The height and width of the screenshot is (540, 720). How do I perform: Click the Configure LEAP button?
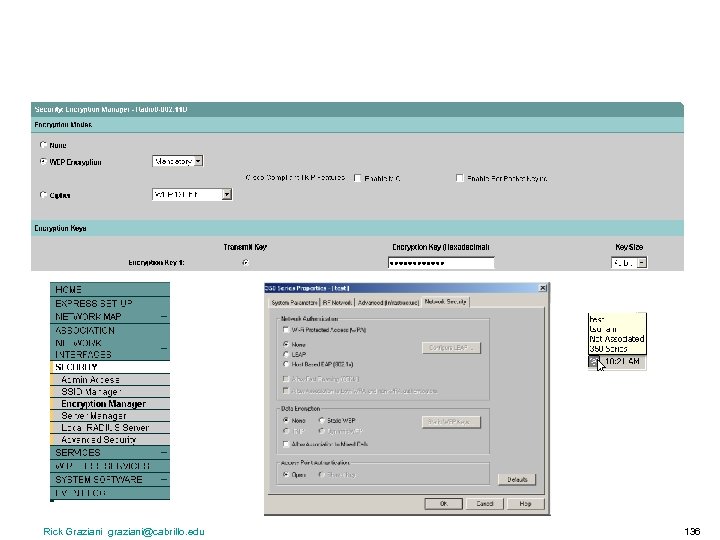451,348
